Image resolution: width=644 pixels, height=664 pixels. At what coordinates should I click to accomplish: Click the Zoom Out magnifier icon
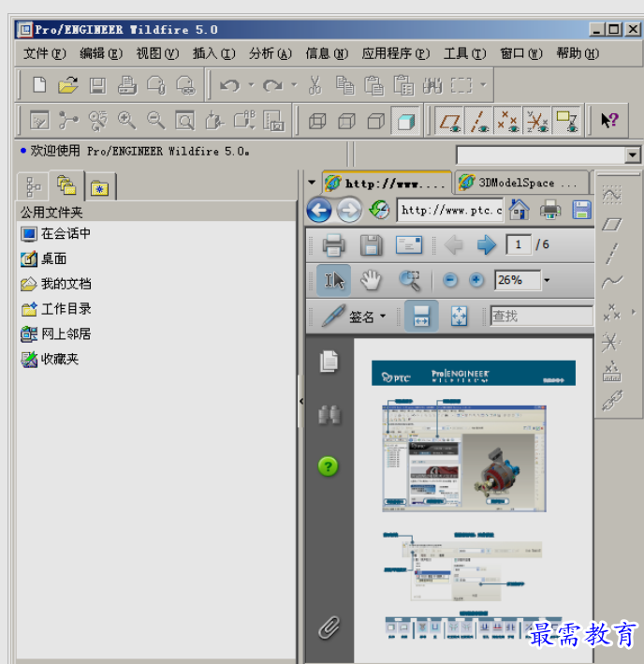tap(155, 121)
